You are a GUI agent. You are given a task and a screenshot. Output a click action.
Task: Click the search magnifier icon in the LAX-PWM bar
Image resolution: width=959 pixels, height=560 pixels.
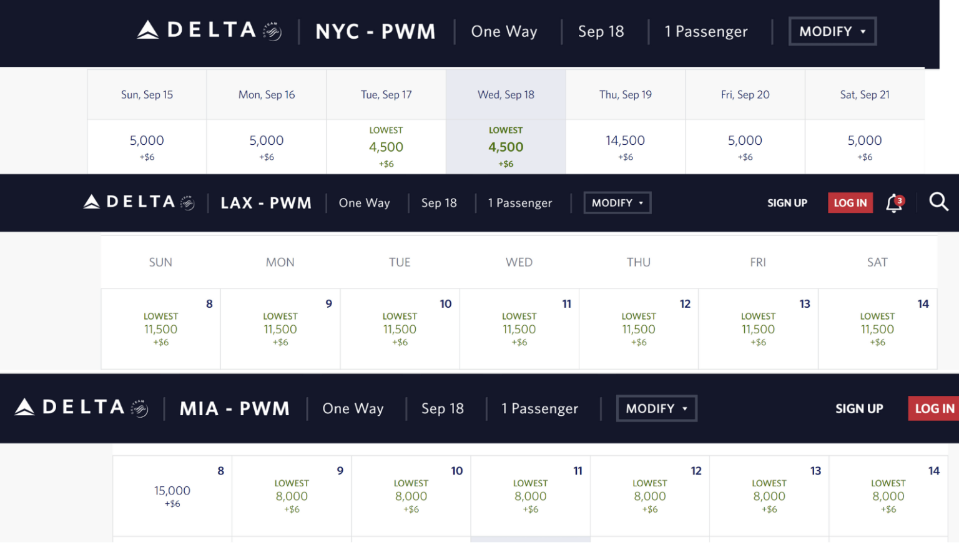click(x=939, y=202)
